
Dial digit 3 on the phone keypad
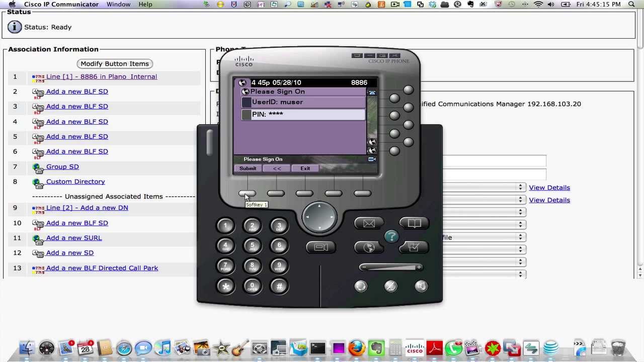point(279,226)
